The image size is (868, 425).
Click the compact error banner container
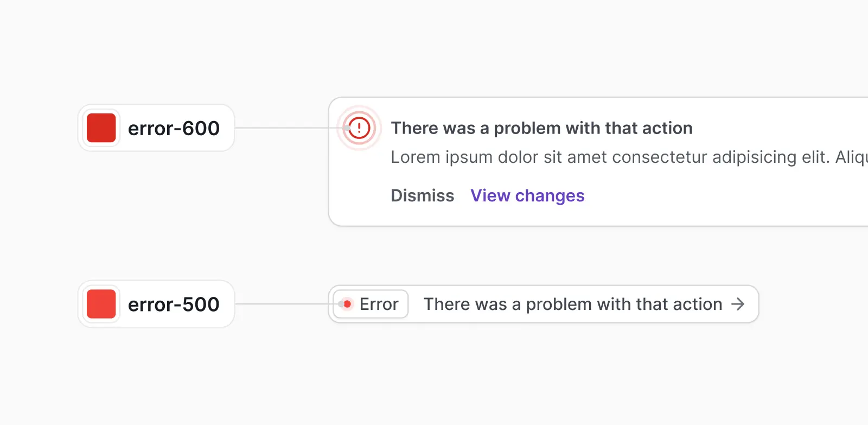point(544,304)
